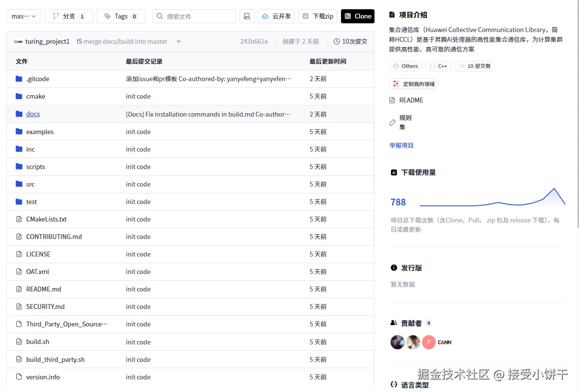Click the download count 788

(x=398, y=202)
